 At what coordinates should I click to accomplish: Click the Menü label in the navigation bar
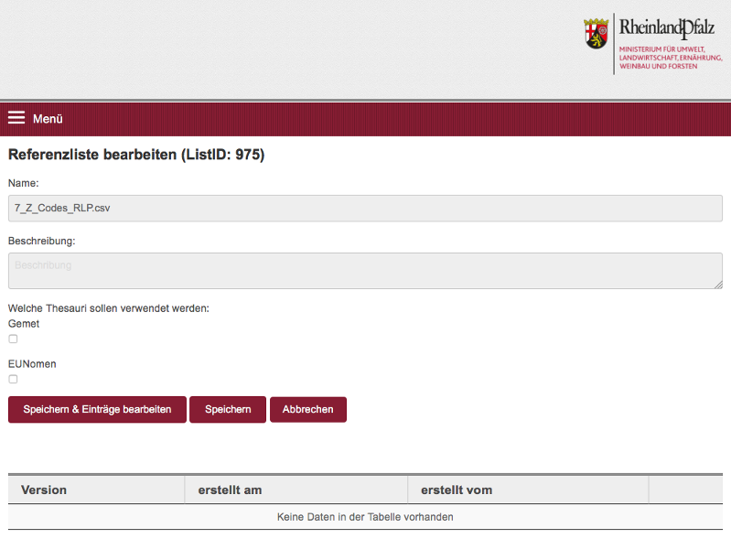(48, 119)
